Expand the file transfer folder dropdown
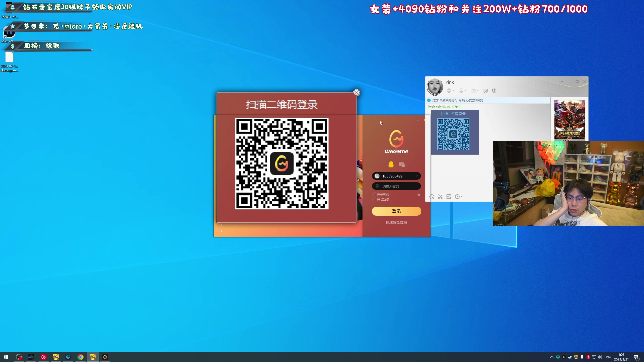The image size is (644, 362). coord(477,91)
